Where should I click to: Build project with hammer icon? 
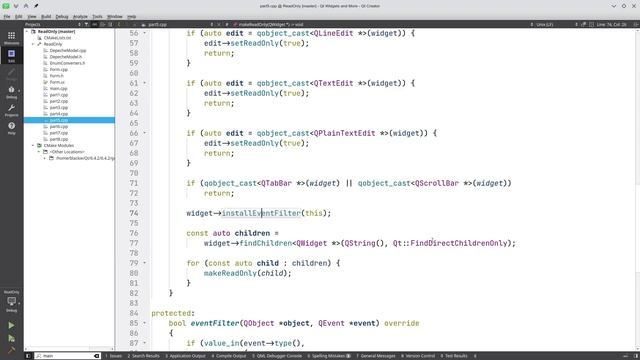[11, 349]
